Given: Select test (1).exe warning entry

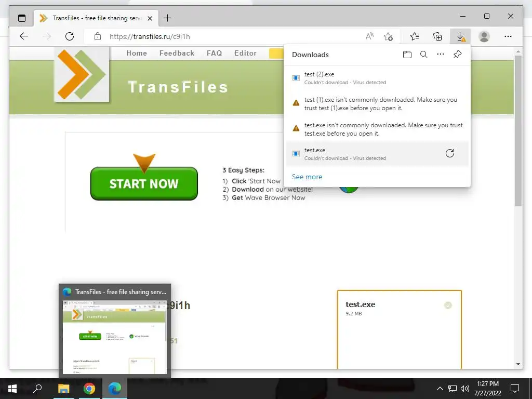Looking at the screenshot, I should click(x=377, y=104).
